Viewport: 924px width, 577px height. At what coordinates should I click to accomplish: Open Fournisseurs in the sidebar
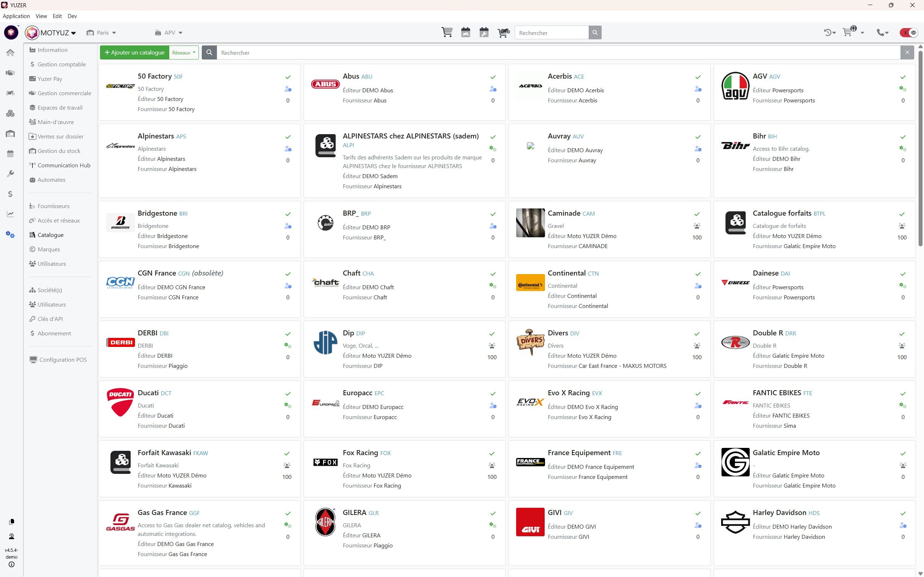coord(53,206)
